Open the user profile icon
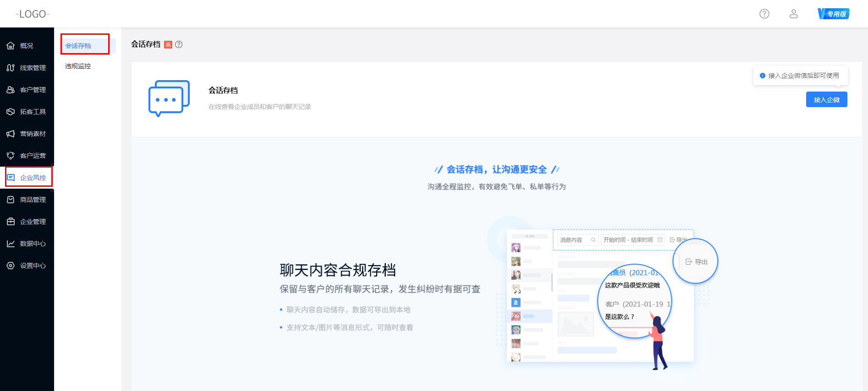868x391 pixels. (793, 14)
